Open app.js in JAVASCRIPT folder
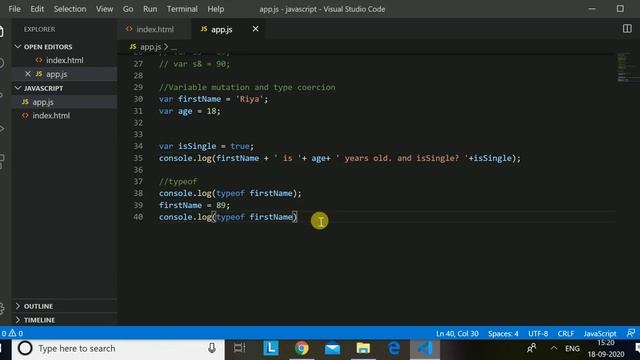Viewport: 640px width, 360px height. click(x=64, y=102)
